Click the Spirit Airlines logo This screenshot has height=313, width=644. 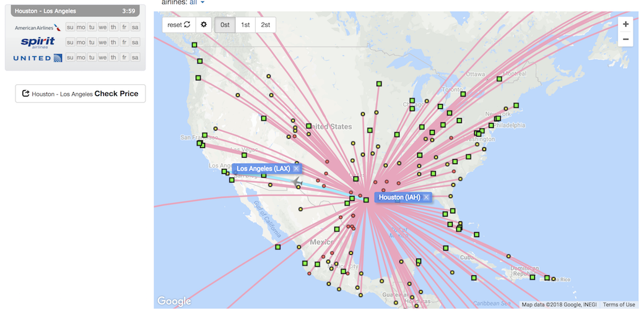[37, 42]
